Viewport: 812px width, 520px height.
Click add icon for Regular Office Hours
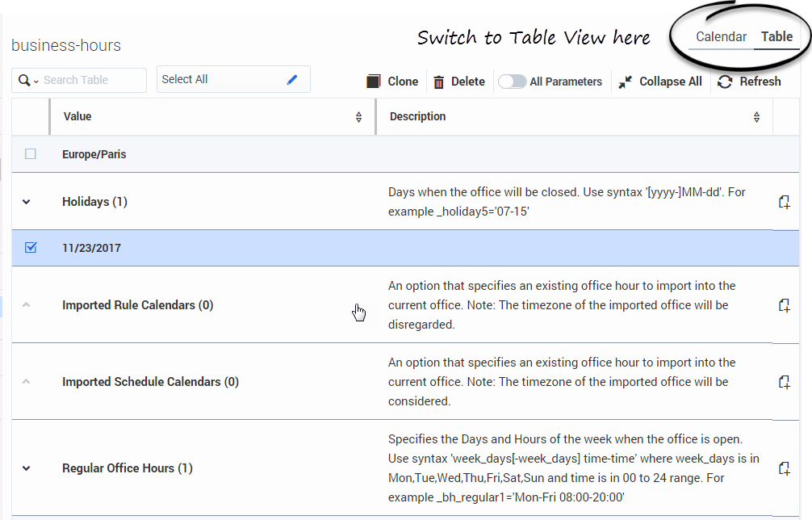tap(783, 468)
